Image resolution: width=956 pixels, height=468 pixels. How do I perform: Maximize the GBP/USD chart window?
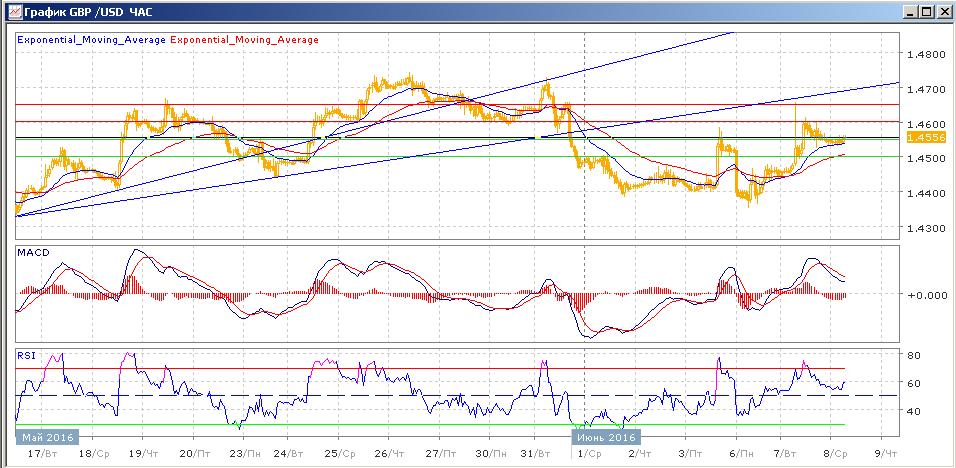tap(927, 12)
